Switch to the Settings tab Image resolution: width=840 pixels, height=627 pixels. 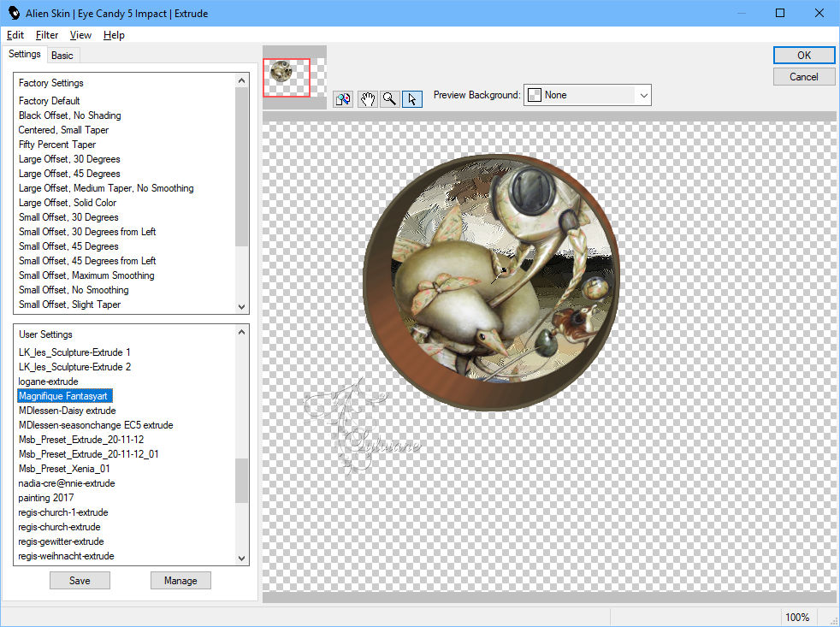(x=24, y=54)
